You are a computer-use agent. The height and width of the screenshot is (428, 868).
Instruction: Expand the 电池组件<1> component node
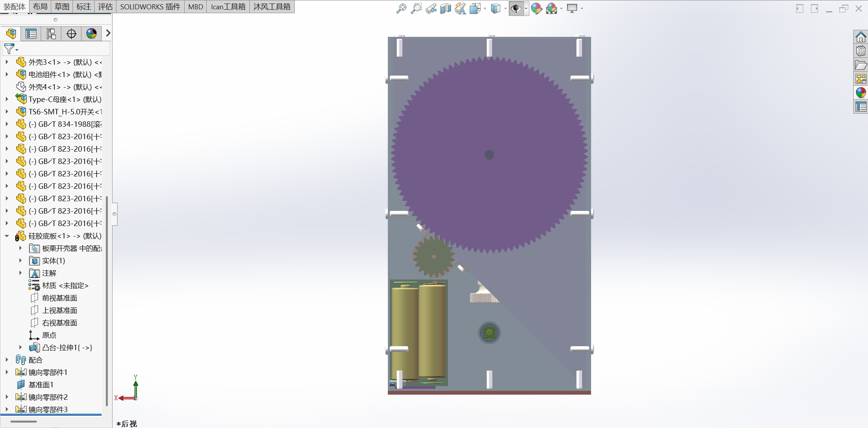click(7, 74)
